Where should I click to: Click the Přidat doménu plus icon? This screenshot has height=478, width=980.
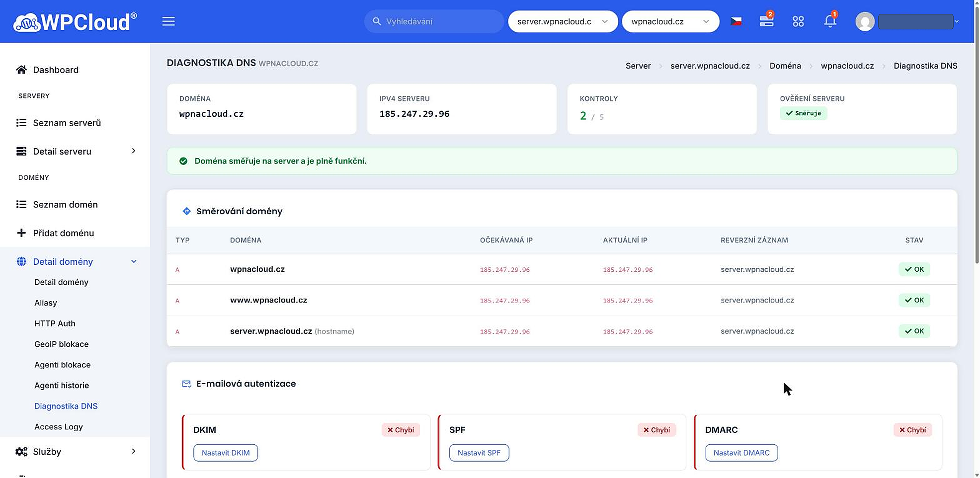[x=21, y=233]
